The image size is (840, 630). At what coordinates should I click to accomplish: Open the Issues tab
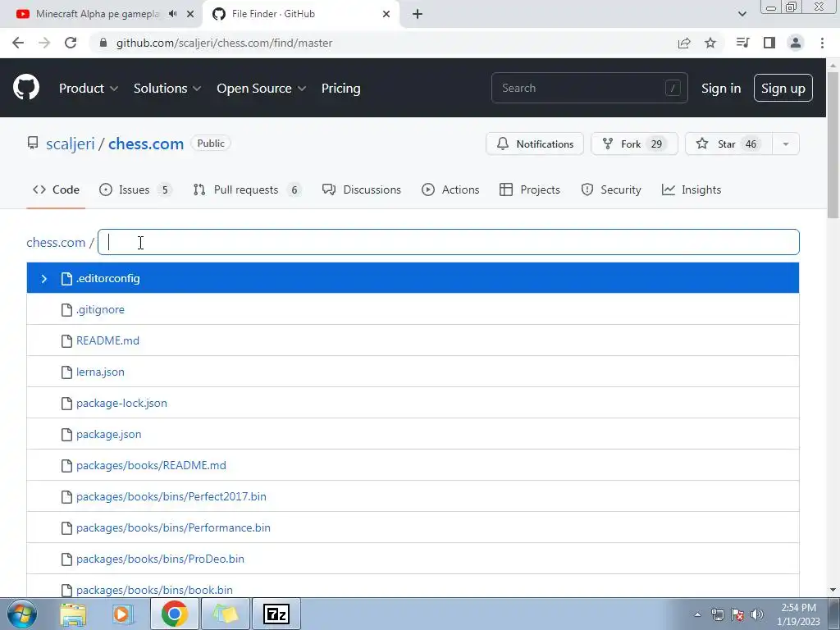pos(135,189)
